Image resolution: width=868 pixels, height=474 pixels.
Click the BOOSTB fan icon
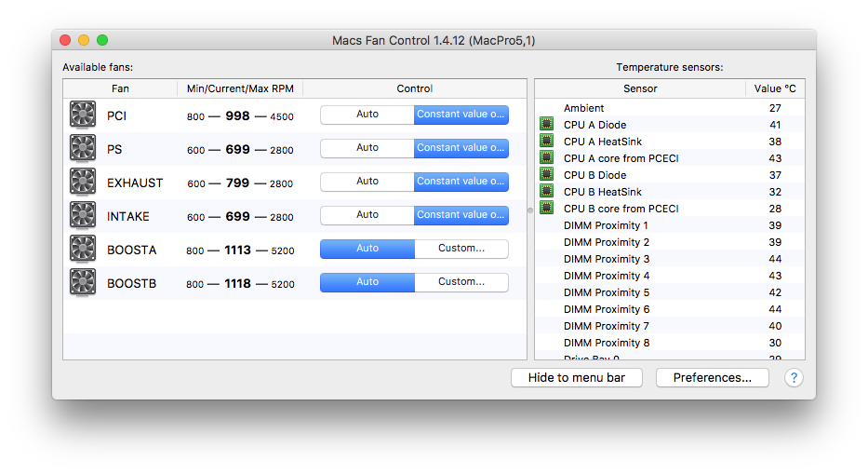coord(83,282)
